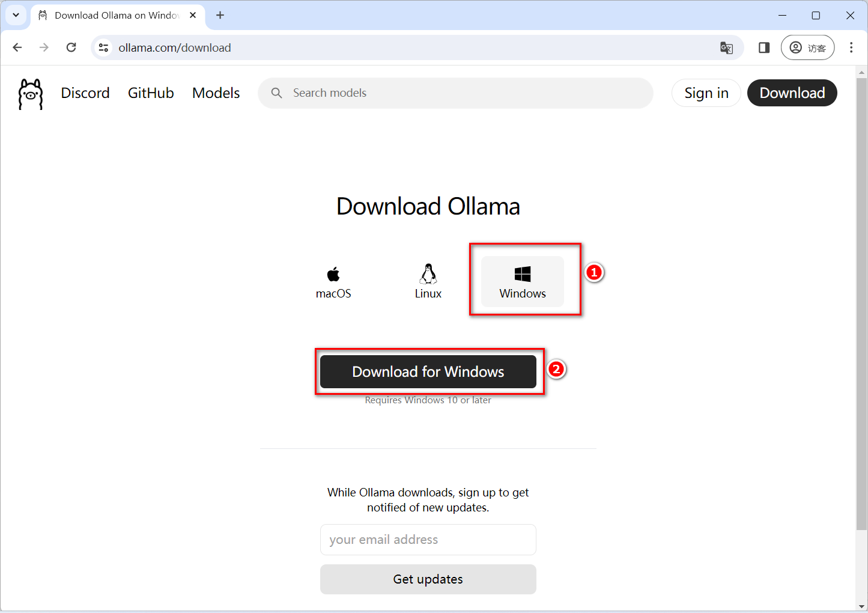Open Chrome's three-dot menu
Screen dimensions: 868x613
click(851, 47)
